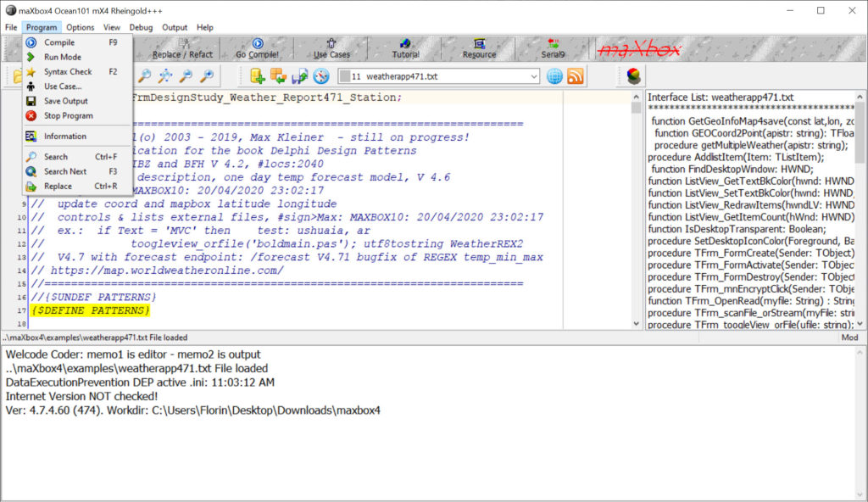
Task: Click the Resource toolbar button
Action: pyautogui.click(x=479, y=49)
